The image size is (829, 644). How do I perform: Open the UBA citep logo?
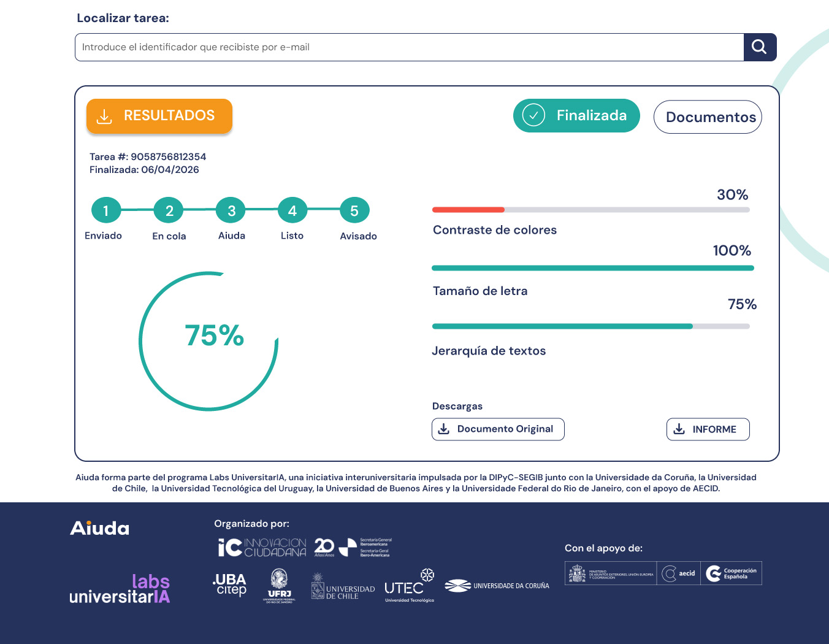230,585
